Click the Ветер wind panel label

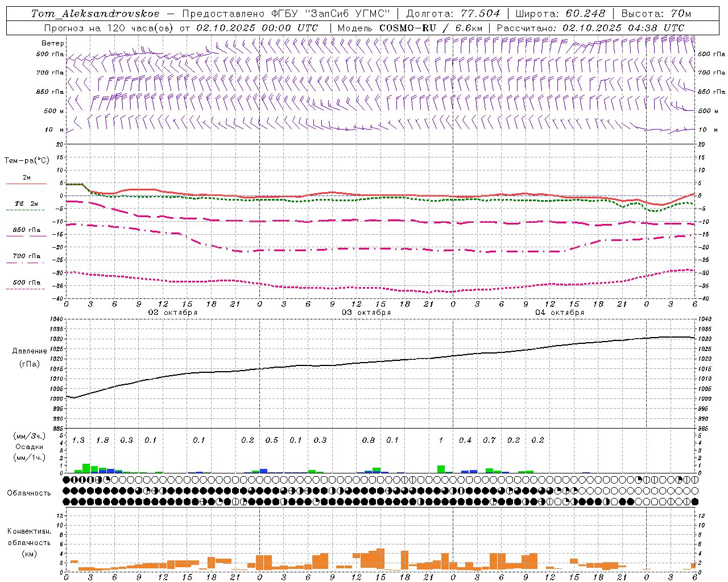pyautogui.click(x=52, y=43)
